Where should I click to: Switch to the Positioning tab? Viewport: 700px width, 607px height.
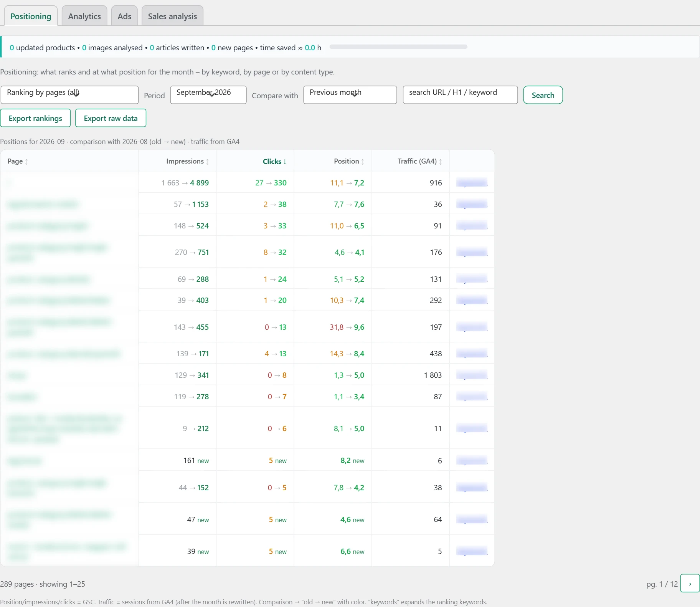31,16
